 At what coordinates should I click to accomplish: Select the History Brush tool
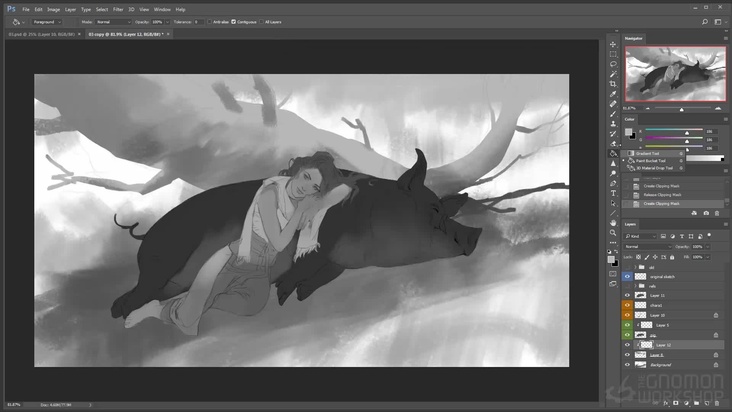(x=613, y=133)
